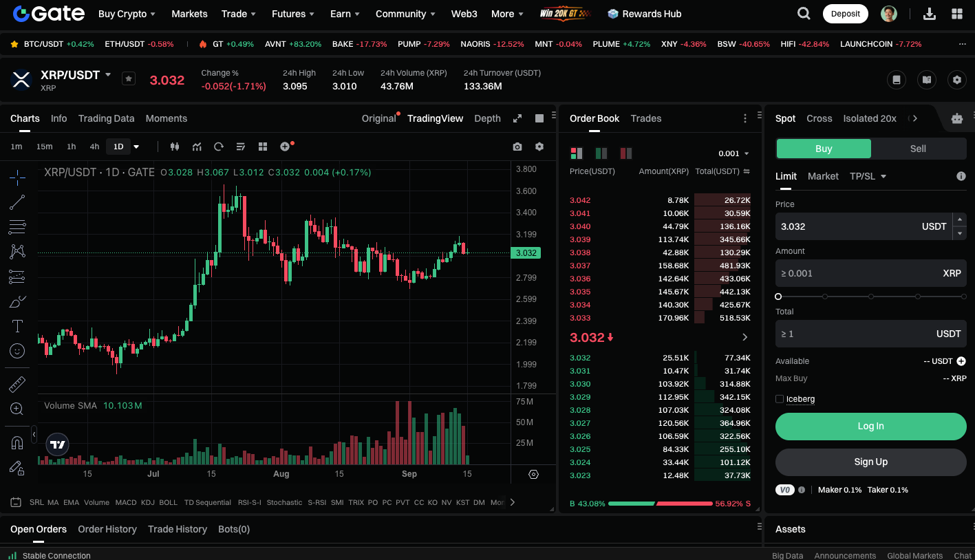The width and height of the screenshot is (975, 560).
Task: Open the search magnifier in header
Action: (x=804, y=14)
